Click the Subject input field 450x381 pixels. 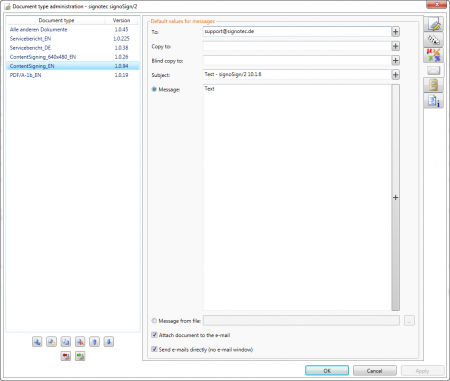pos(297,75)
